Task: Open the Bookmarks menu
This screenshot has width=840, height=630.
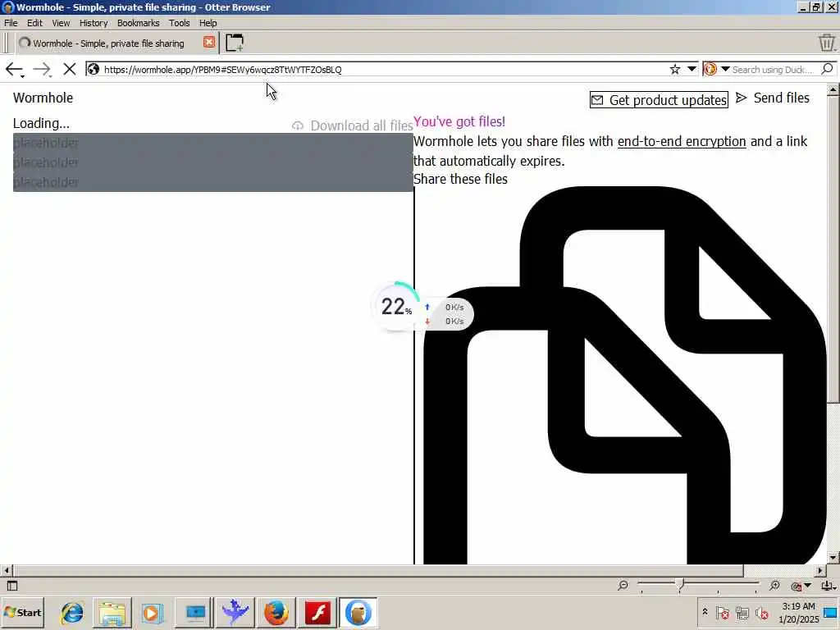Action: 138,23
